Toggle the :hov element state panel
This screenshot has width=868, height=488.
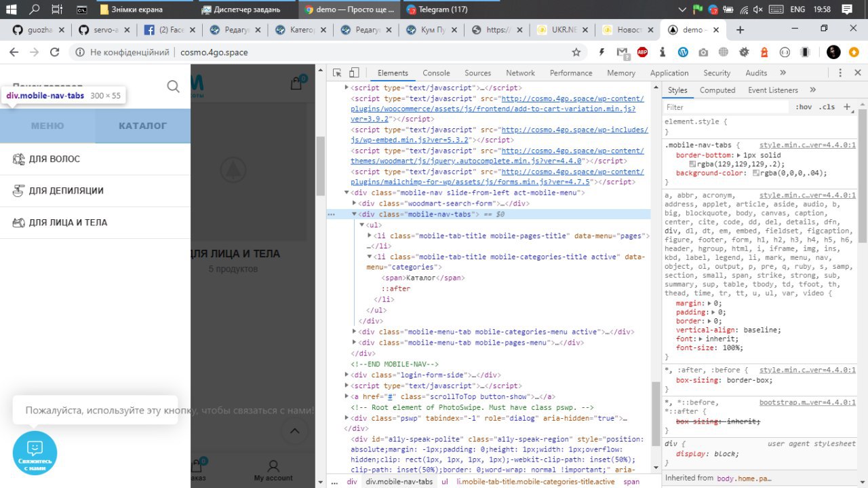pos(804,107)
